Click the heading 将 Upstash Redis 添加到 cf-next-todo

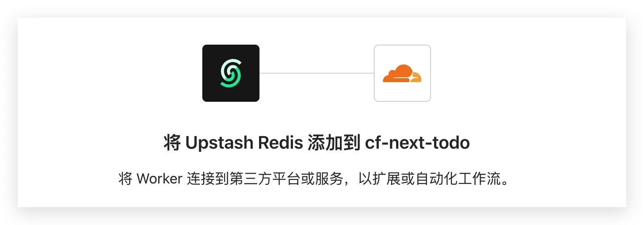(317, 144)
